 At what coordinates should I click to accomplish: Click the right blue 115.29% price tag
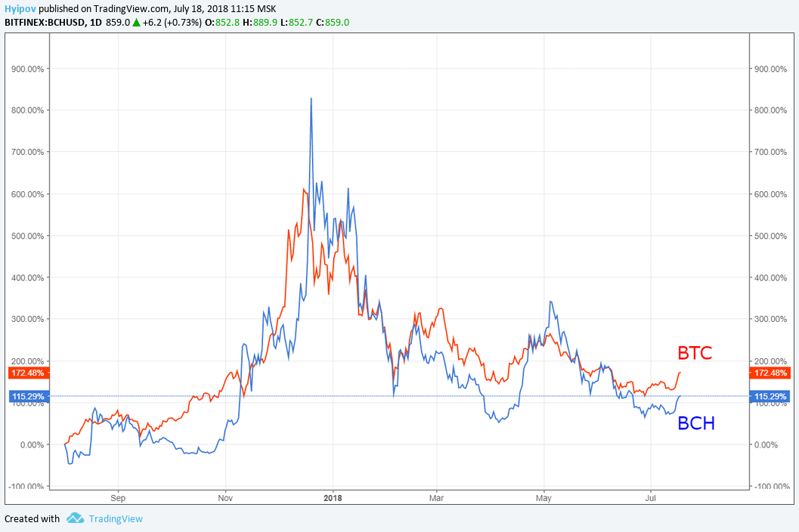point(770,397)
